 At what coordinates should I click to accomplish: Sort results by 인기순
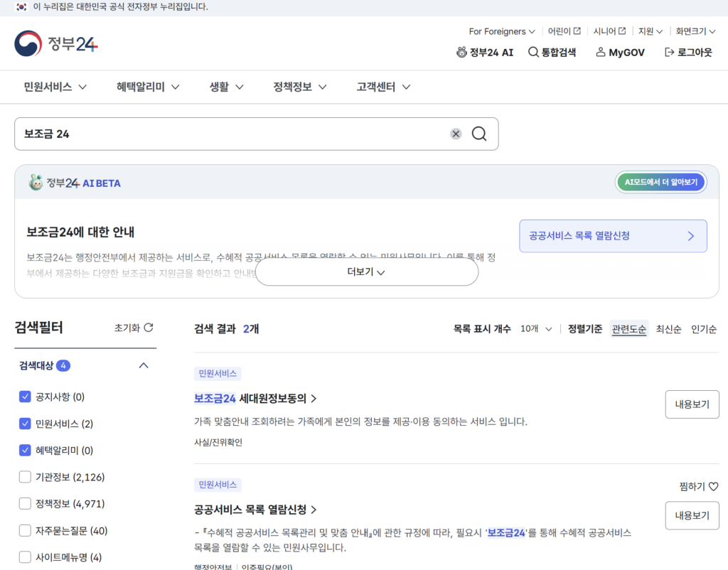(703, 329)
